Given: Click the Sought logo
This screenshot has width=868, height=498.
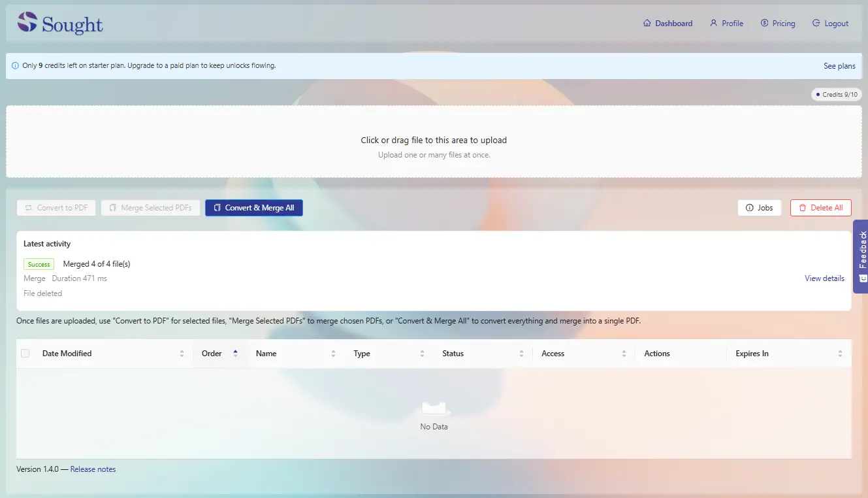Looking at the screenshot, I should click(x=60, y=24).
